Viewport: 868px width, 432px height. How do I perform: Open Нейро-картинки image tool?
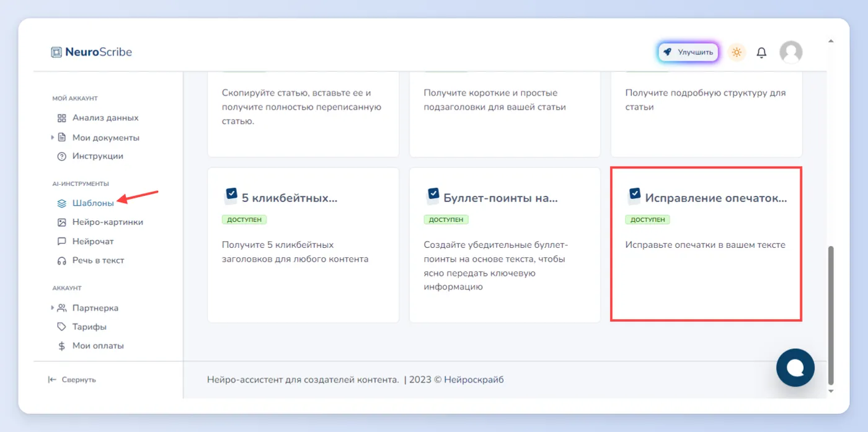[100, 222]
